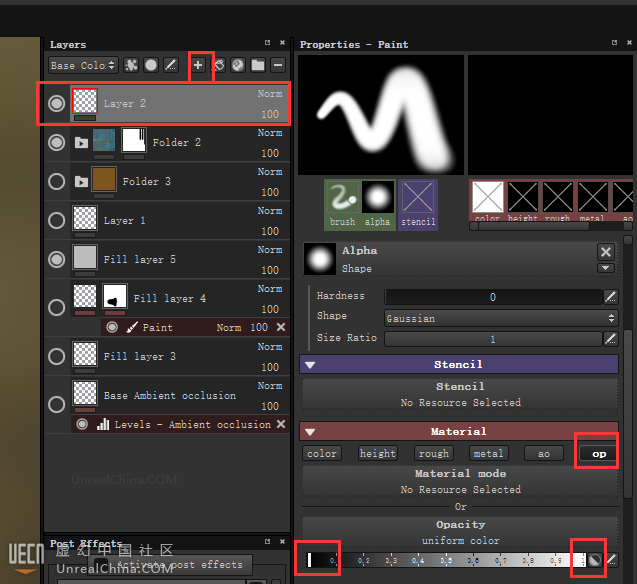Click the Hardness edit pen icon
637x584 pixels.
point(611,297)
